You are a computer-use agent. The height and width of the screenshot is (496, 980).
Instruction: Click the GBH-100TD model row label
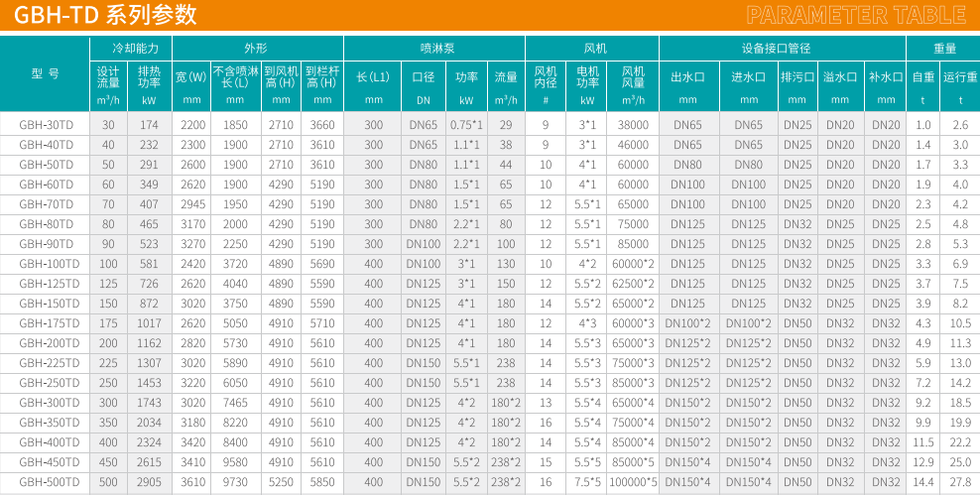[46, 264]
